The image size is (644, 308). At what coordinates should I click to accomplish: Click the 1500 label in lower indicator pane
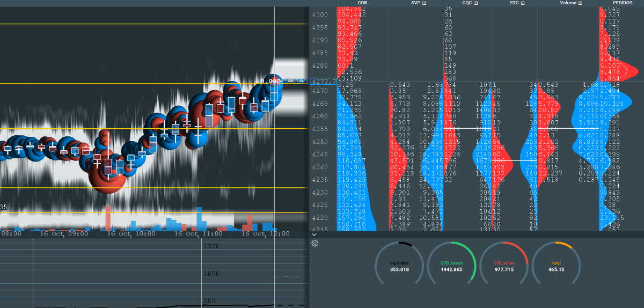[x=213, y=246]
